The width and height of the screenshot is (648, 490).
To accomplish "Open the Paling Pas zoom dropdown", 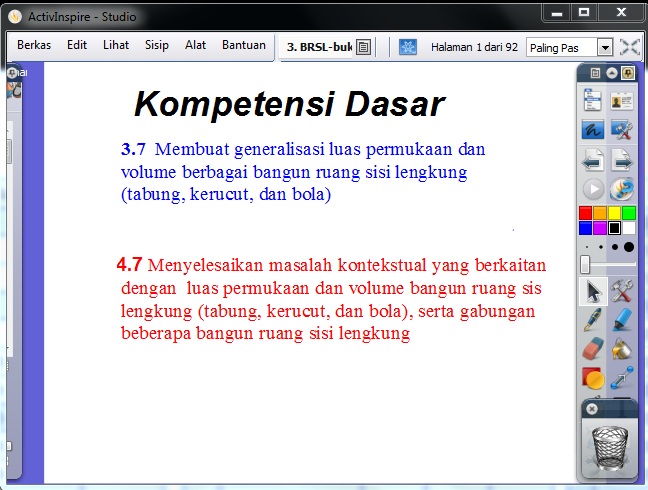I will [x=604, y=47].
